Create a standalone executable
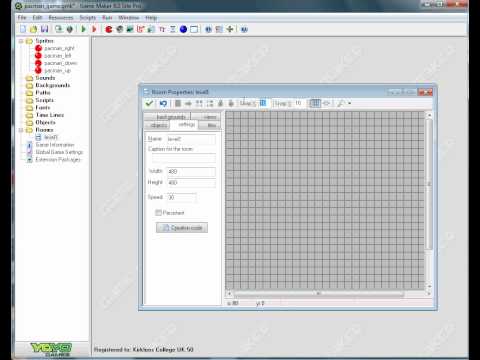Image resolution: width=480 pixels, height=360 pixels. (x=59, y=29)
